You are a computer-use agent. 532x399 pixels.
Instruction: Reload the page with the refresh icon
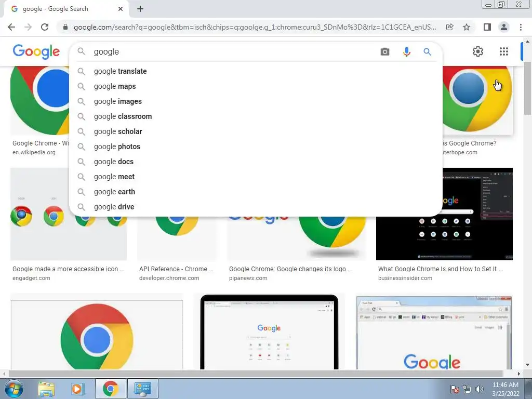tap(45, 27)
